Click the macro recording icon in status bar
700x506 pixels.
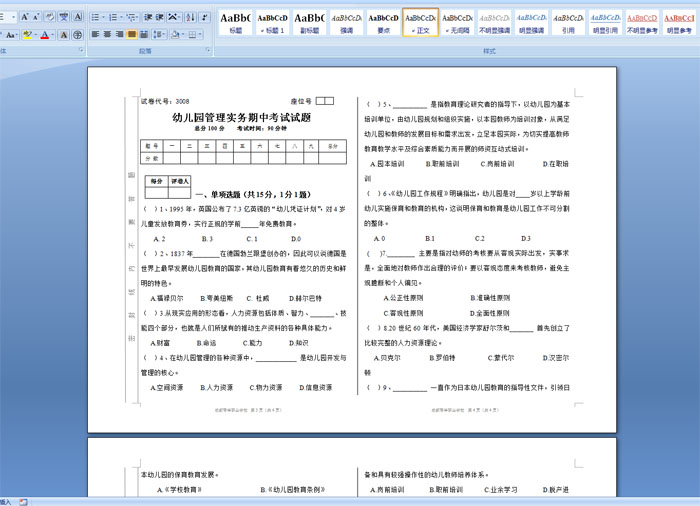[x=23, y=502]
